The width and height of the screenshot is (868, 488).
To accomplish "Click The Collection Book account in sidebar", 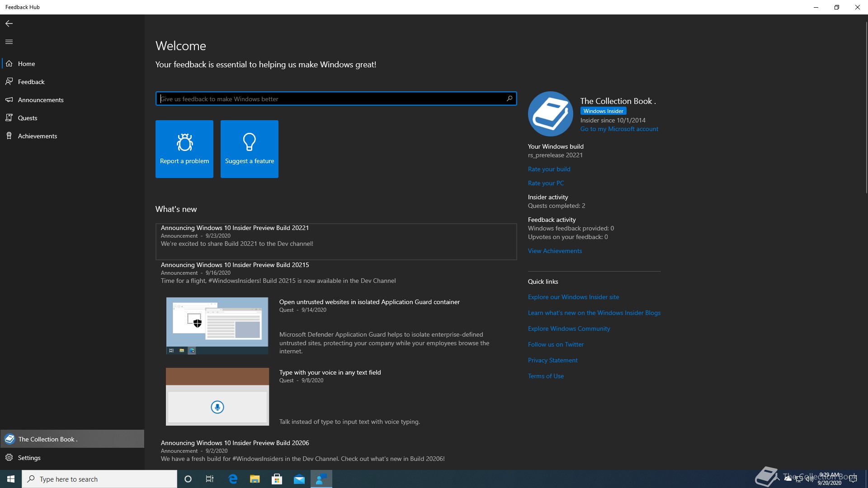I will coord(72,439).
